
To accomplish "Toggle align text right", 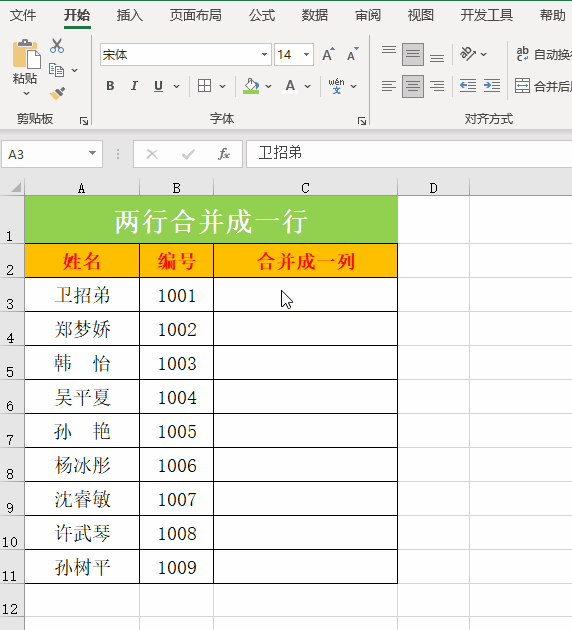I will pos(437,86).
